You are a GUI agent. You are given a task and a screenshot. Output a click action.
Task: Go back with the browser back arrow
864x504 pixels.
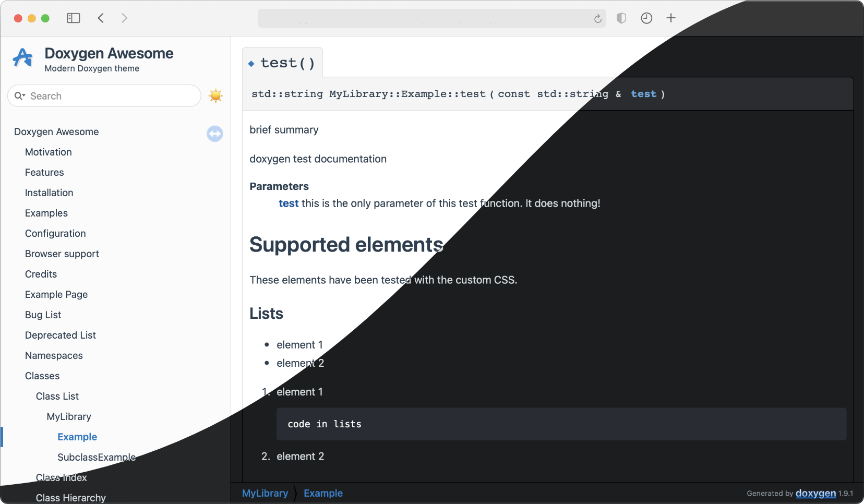[101, 18]
